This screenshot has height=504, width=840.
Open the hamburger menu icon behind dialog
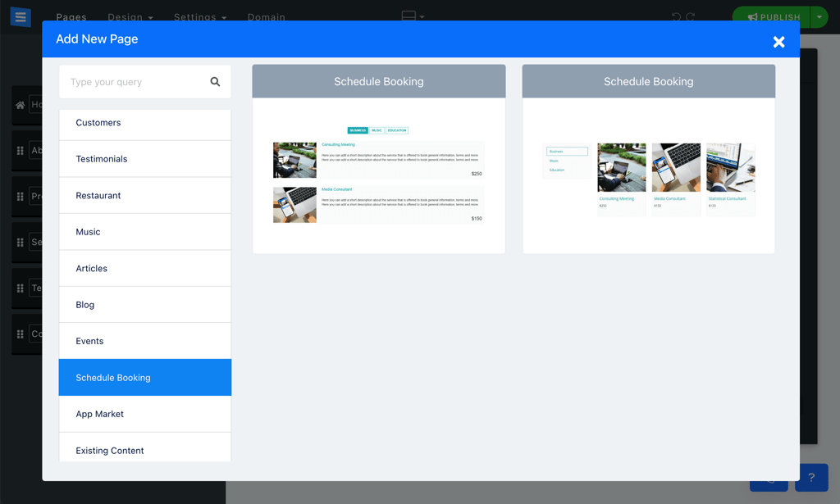click(21, 16)
